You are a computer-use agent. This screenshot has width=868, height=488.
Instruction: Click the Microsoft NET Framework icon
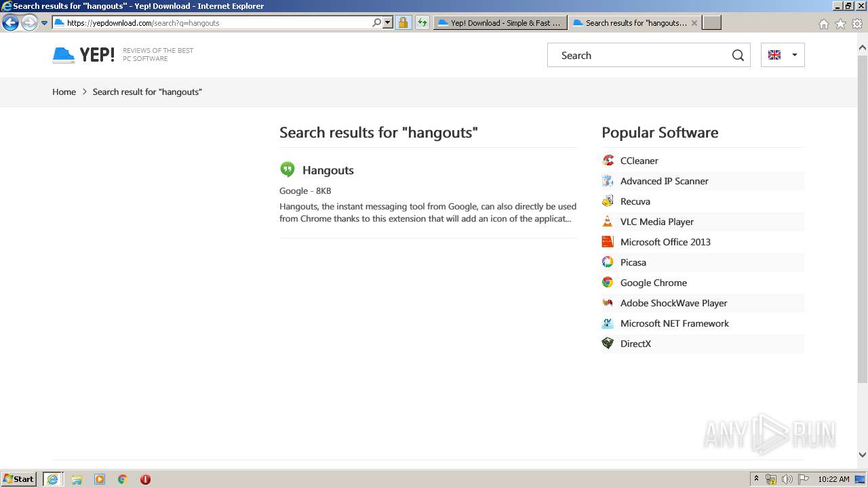click(608, 323)
